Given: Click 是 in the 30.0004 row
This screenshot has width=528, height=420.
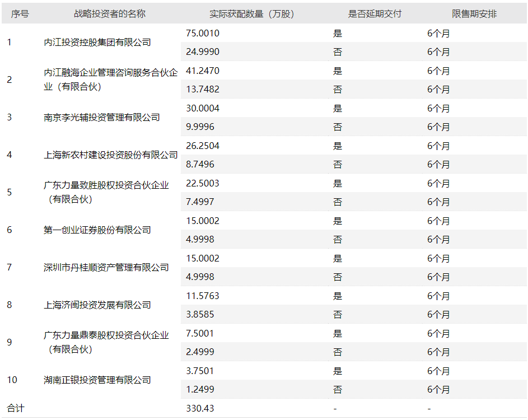Looking at the screenshot, I should click(x=338, y=109).
